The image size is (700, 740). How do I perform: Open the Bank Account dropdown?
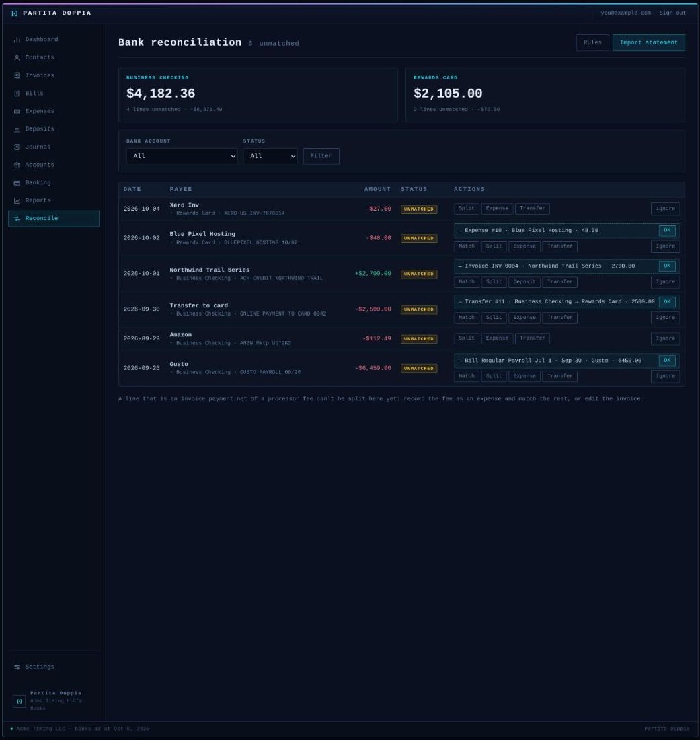(182, 156)
